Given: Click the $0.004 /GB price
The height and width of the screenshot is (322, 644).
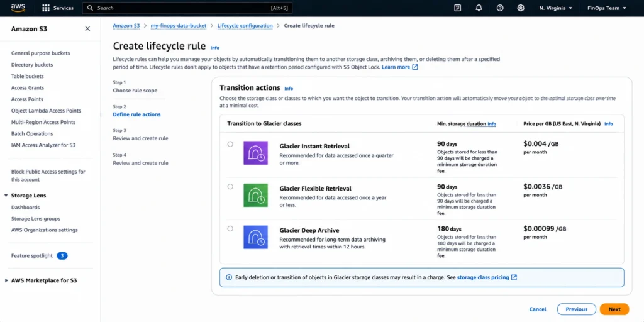Looking at the screenshot, I should 541,144.
